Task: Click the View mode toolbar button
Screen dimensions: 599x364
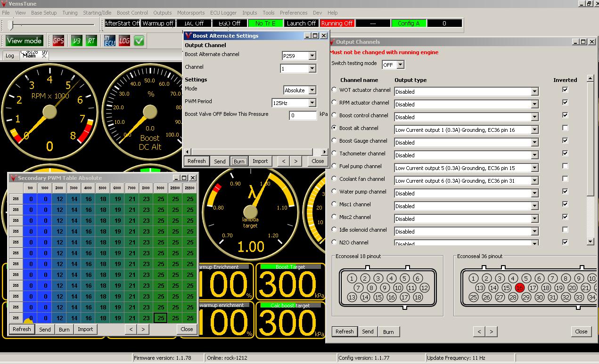Action: [24, 41]
